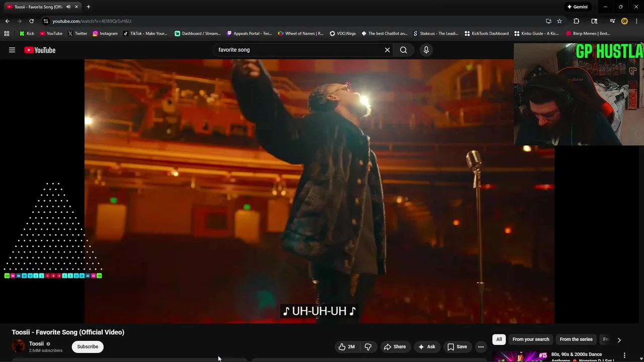Viewport: 644px width, 362px height.
Task: Like the video (2M thumbs up)
Action: pyautogui.click(x=347, y=346)
